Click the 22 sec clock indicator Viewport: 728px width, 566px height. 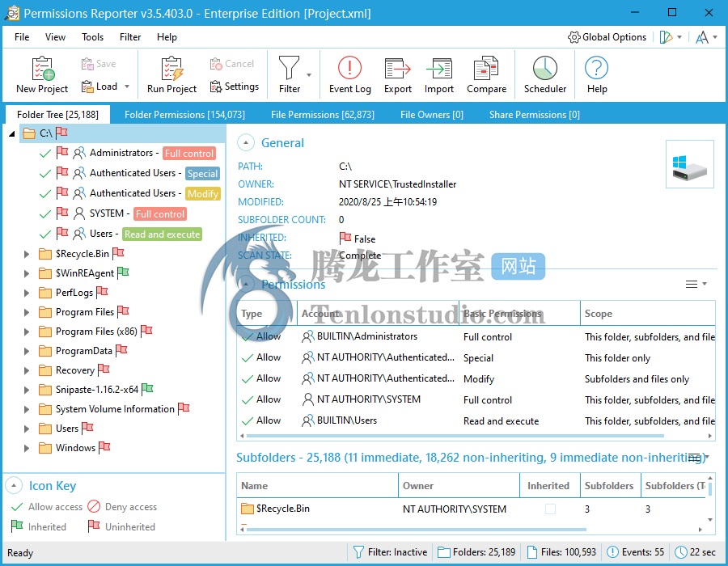click(x=695, y=552)
